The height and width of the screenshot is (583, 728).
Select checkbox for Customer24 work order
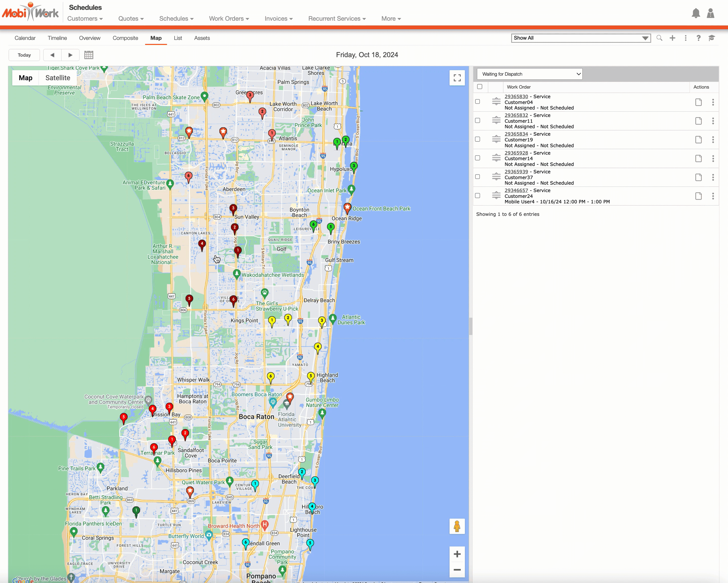tap(478, 196)
